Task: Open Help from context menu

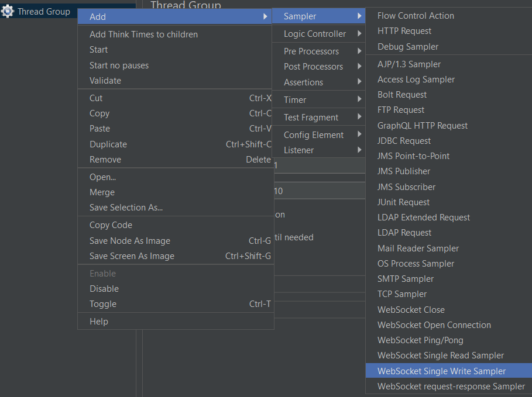Action: [x=99, y=322]
